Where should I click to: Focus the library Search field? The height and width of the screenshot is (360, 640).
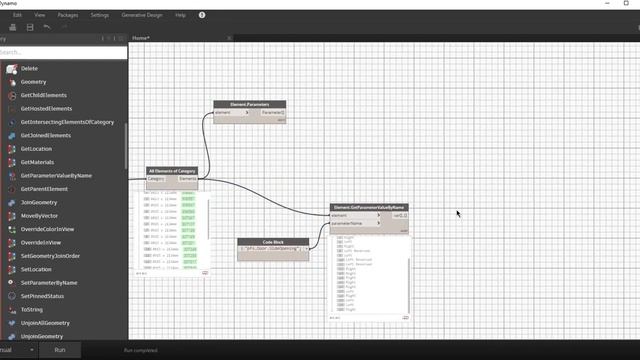[x=63, y=53]
